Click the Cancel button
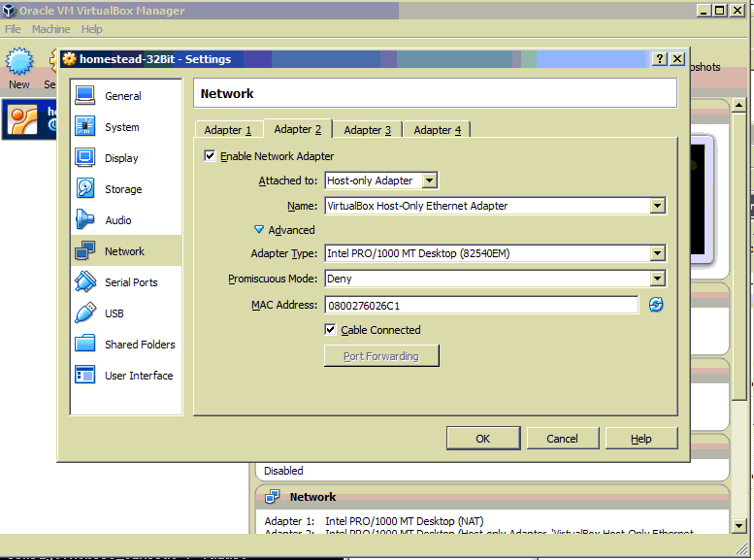The height and width of the screenshot is (560, 754). pyautogui.click(x=563, y=439)
